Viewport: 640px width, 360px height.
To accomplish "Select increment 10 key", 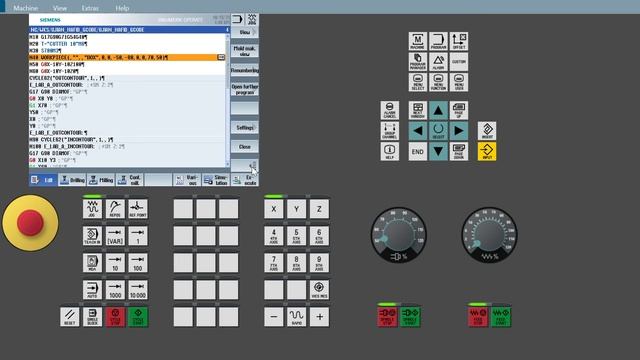I will tap(115, 263).
